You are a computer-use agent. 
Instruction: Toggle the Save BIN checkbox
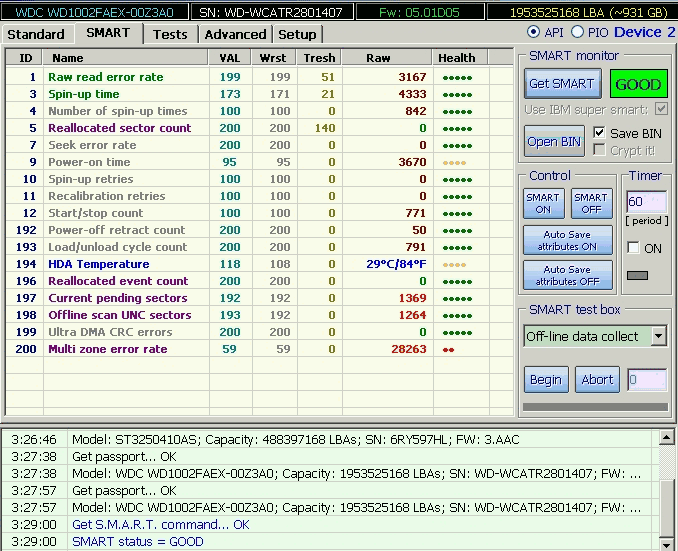point(600,133)
